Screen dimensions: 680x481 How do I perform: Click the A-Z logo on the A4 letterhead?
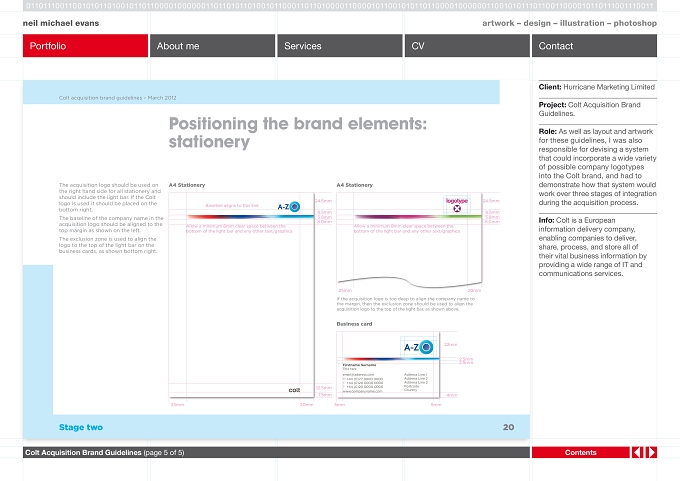[289, 206]
